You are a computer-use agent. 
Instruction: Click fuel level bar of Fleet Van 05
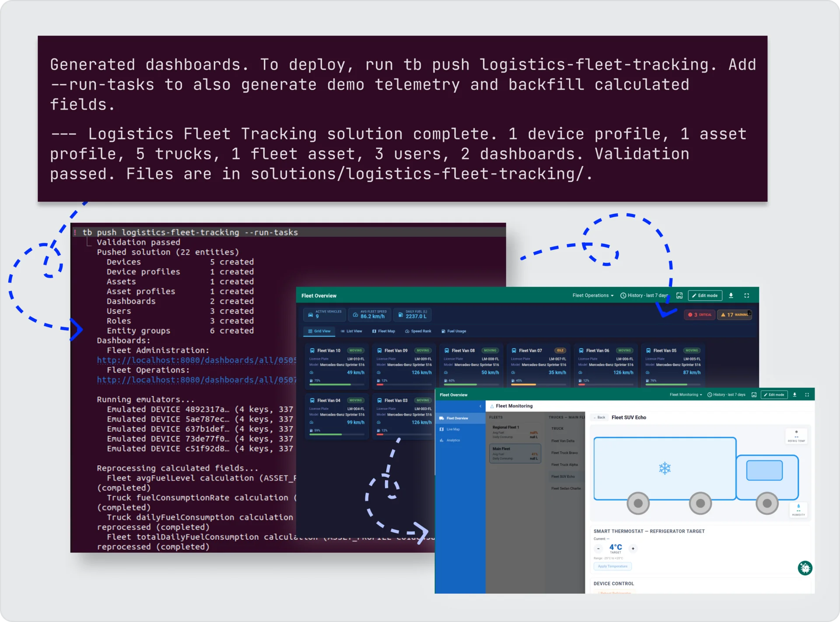point(673,385)
